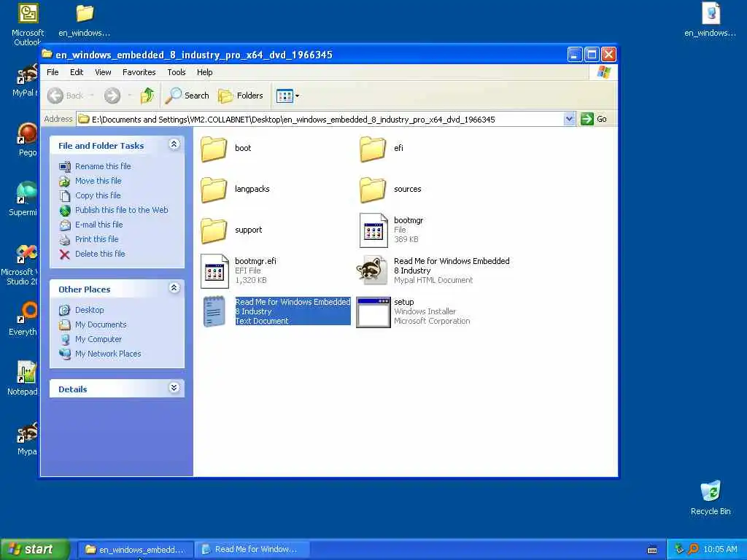
Task: Open the Favorites menu
Action: 139,72
